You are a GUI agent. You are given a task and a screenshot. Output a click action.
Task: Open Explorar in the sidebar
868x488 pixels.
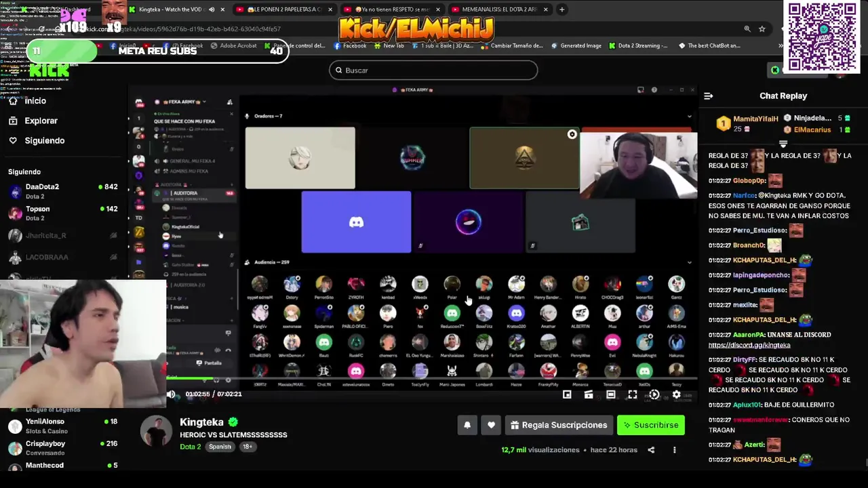41,121
